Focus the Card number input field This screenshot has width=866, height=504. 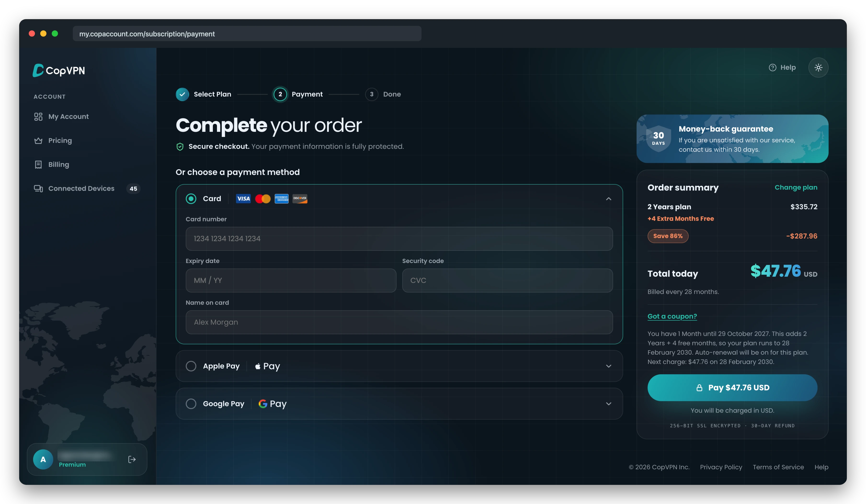pos(399,239)
